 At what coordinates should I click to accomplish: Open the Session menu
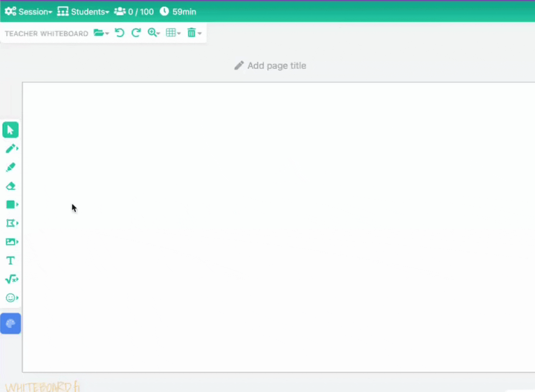28,12
